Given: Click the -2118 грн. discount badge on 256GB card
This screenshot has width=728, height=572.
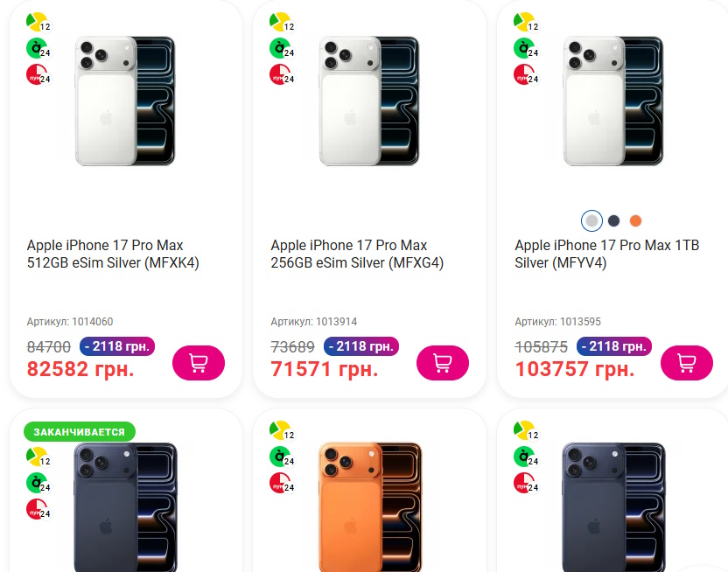Looking at the screenshot, I should point(361,346).
